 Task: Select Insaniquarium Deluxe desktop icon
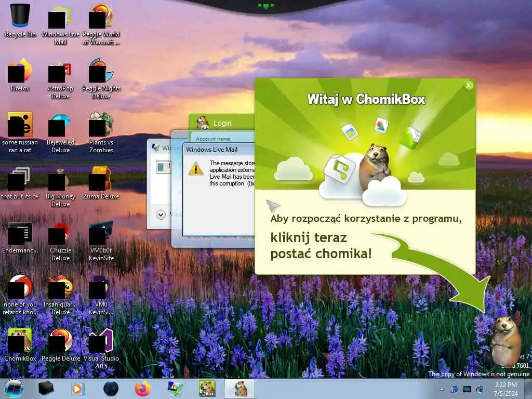[x=60, y=295]
